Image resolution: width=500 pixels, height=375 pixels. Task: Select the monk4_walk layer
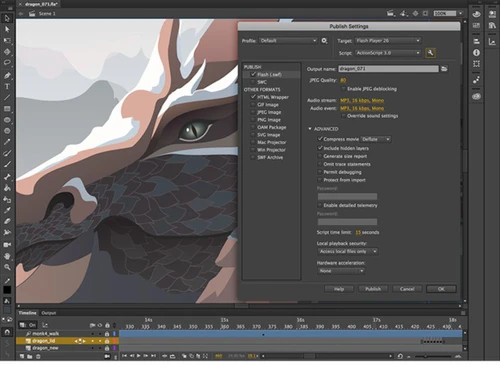[x=46, y=334]
